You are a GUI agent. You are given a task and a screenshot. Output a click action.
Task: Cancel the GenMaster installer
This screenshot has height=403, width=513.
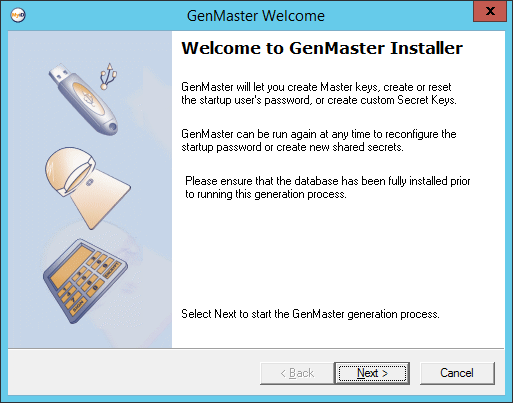click(x=457, y=373)
